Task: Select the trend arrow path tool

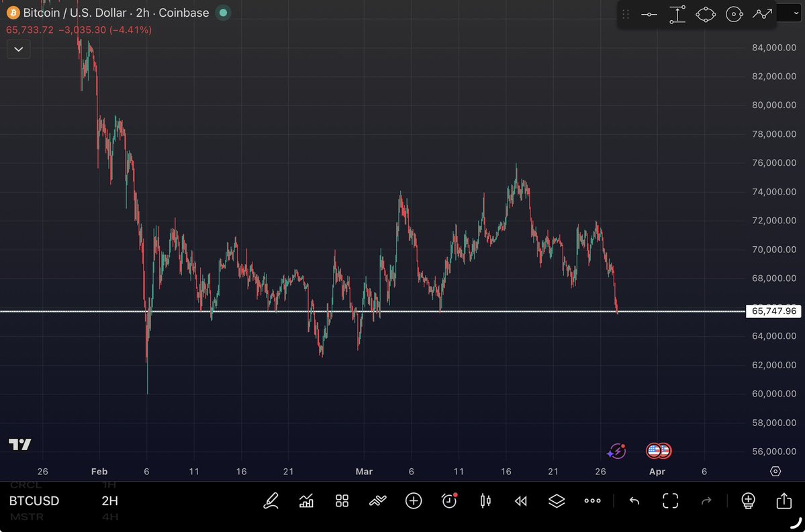Action: [x=763, y=14]
